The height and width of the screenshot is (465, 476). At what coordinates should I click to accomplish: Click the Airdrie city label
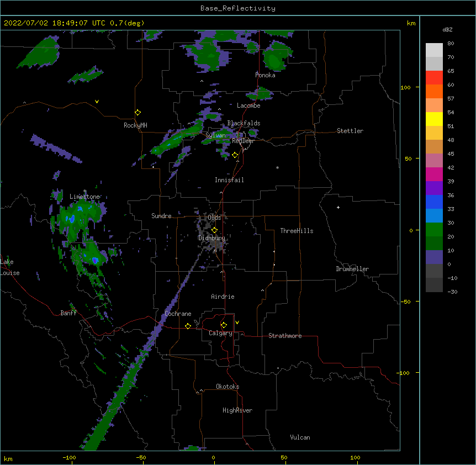[223, 297]
